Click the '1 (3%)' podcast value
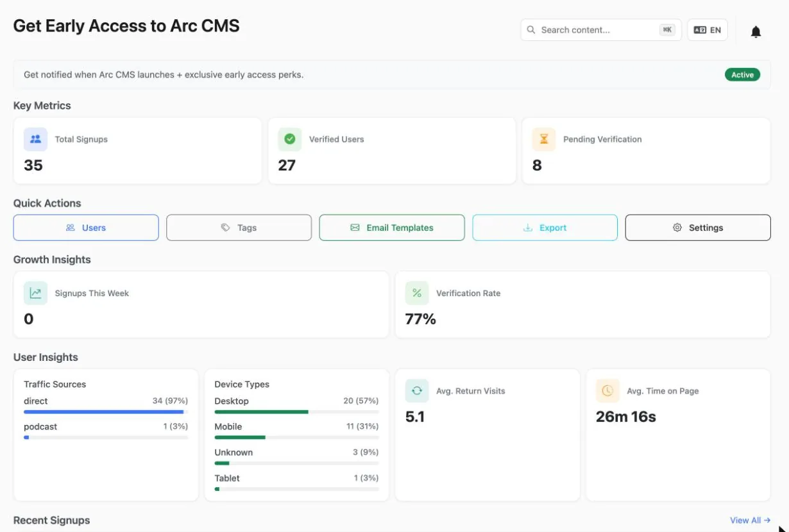This screenshot has width=789, height=532. pyautogui.click(x=175, y=427)
